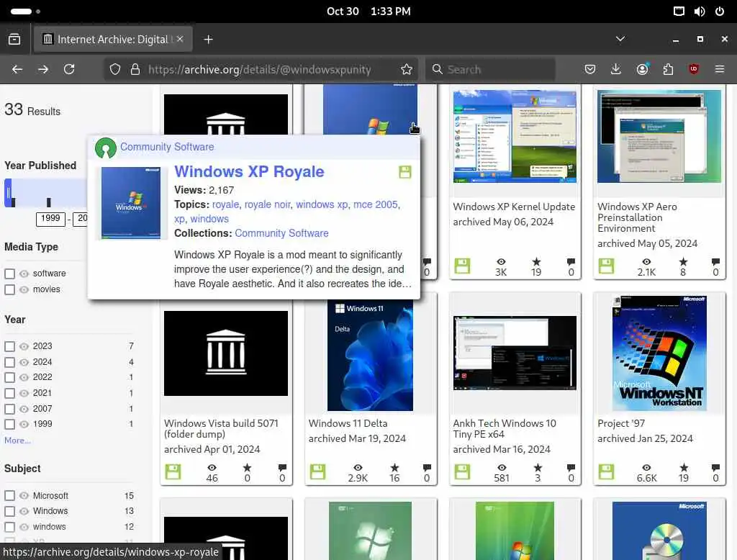Open Community Software link after Collections
The image size is (737, 560).
(281, 233)
